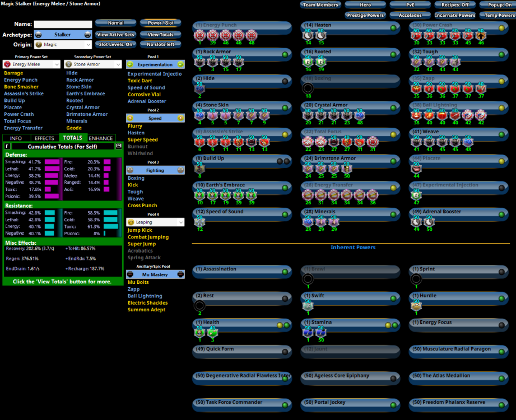This screenshot has height=420, width=516.
Task: Click the level 2 enhancement under Hide
Action: (x=199, y=88)
